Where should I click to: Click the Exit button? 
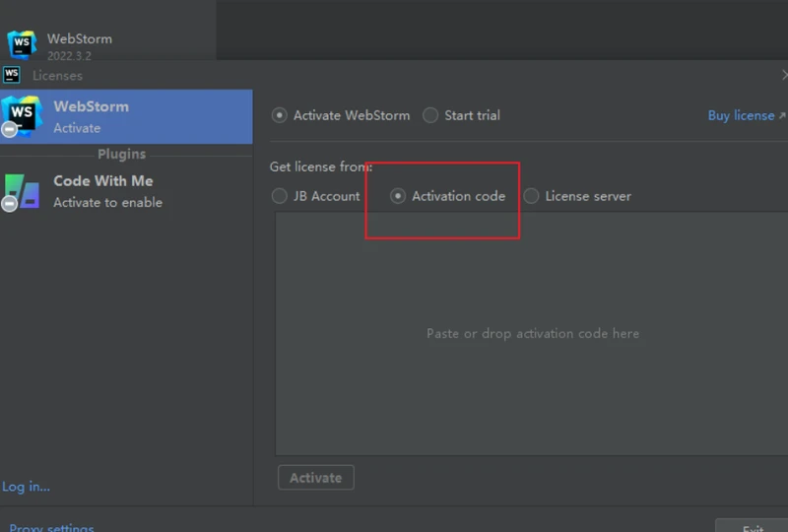click(x=753, y=526)
